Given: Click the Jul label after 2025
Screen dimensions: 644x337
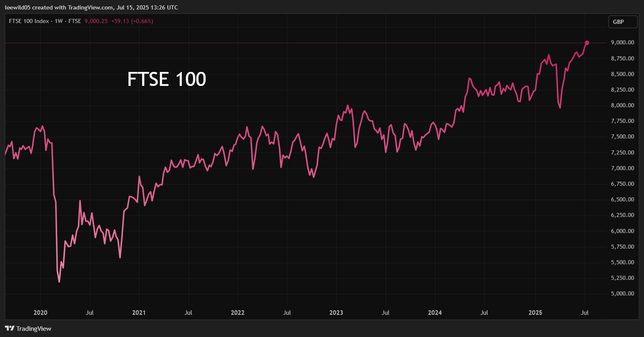Looking at the screenshot, I should 585,313.
